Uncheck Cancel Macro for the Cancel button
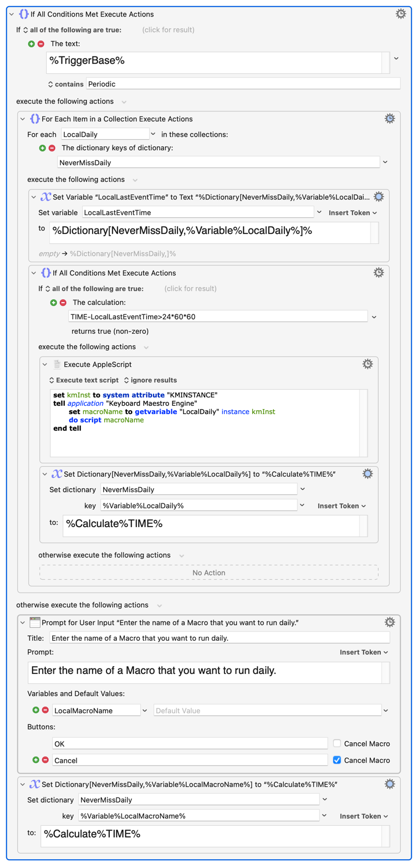Viewport: 418px width, 868px height. click(337, 760)
